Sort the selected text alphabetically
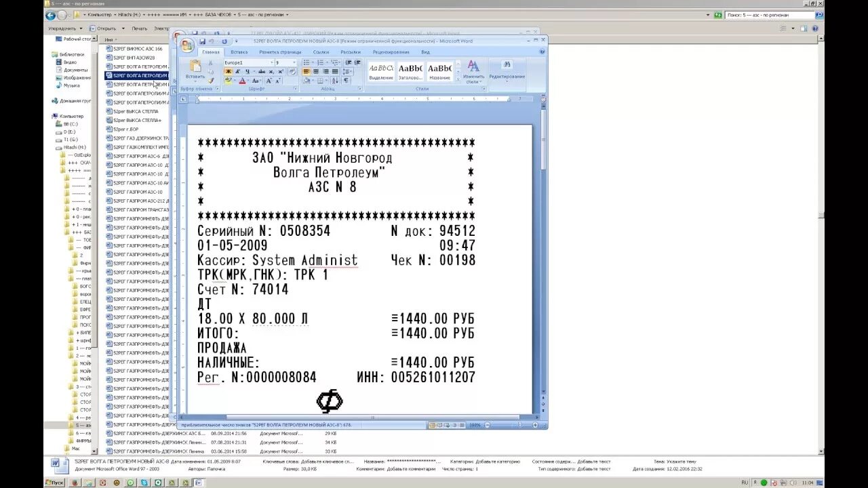This screenshot has height=488, width=868. (335, 81)
